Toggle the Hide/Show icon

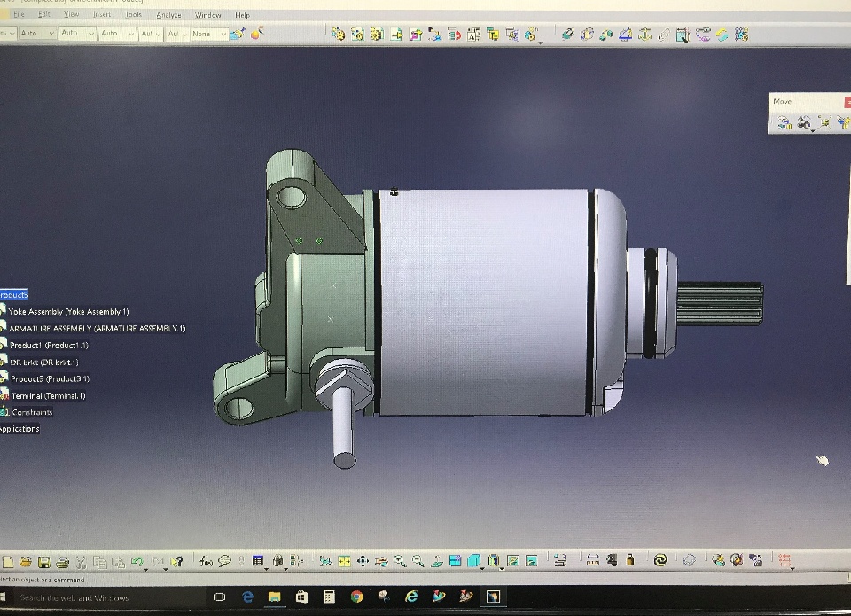(513, 561)
